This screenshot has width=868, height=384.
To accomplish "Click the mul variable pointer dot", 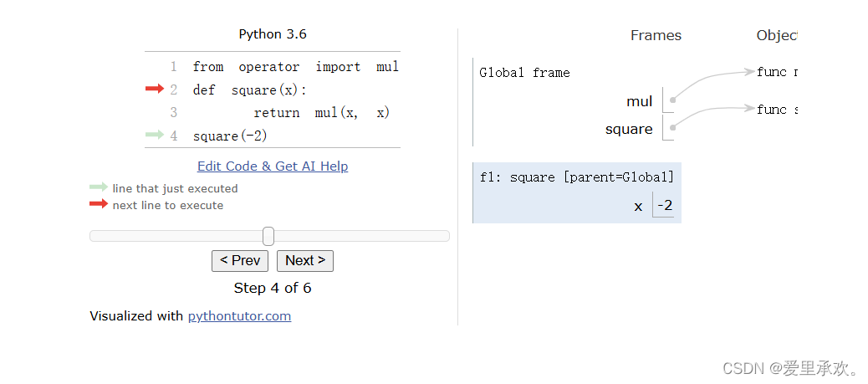I will pos(672,100).
